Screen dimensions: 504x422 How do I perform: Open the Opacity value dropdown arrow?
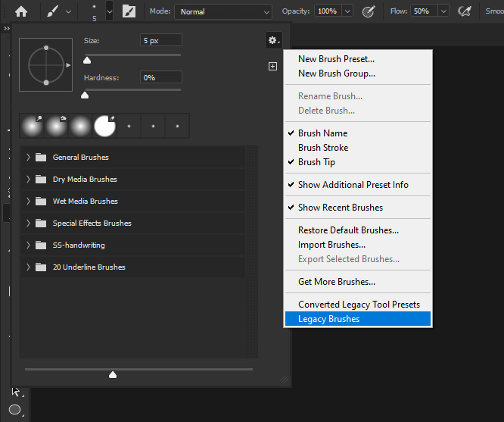(347, 11)
